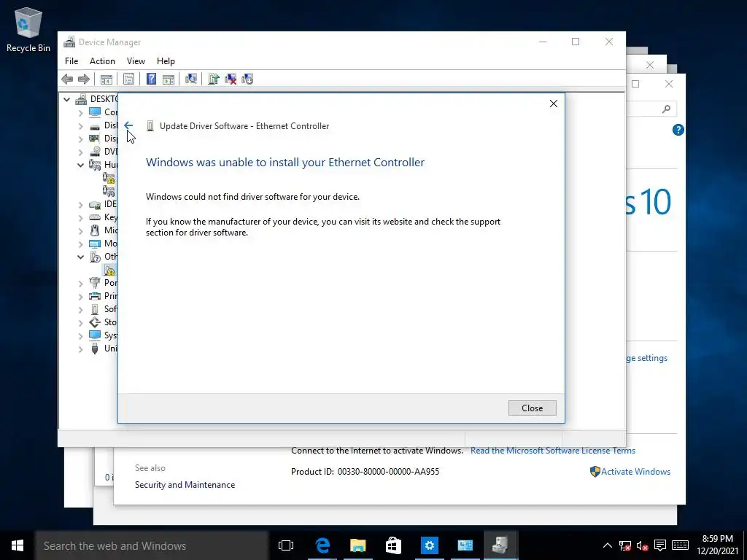
Task: Click the Close button in the driver dialog
Action: pyautogui.click(x=532, y=408)
